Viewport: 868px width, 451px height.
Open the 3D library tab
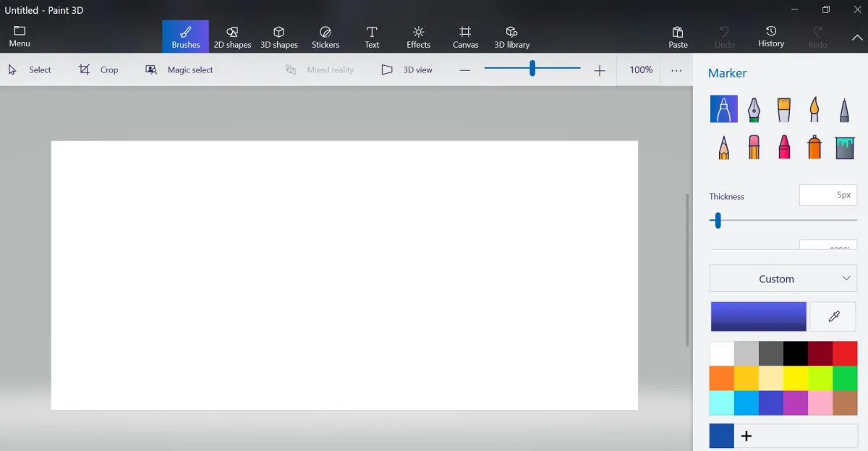point(512,36)
